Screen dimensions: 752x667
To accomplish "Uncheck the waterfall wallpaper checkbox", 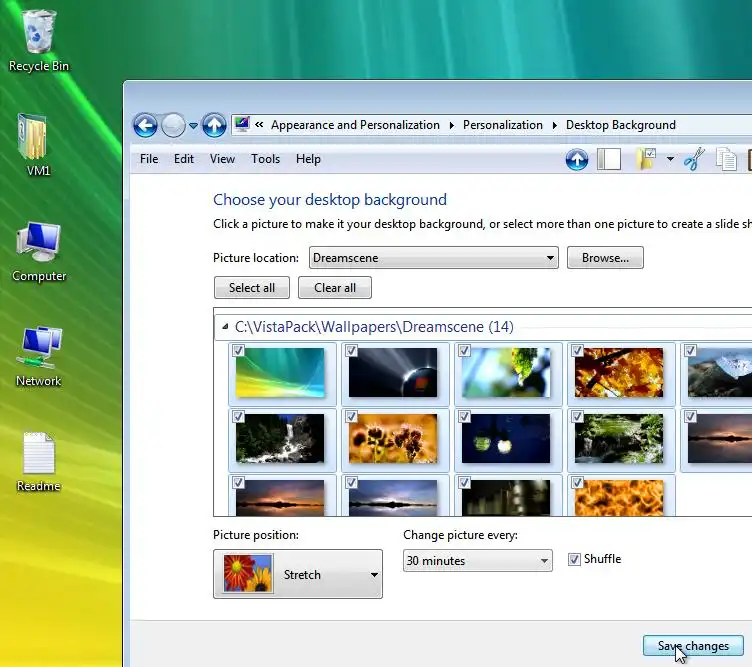I will click(x=238, y=417).
